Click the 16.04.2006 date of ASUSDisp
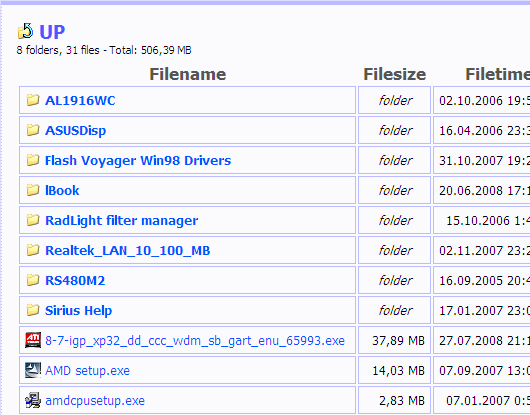The height and width of the screenshot is (415, 530). 484,130
